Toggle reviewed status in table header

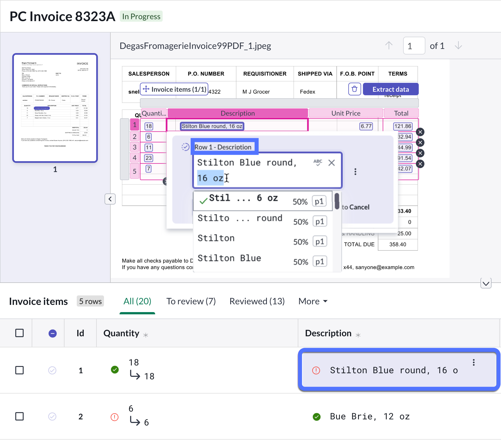(53, 333)
